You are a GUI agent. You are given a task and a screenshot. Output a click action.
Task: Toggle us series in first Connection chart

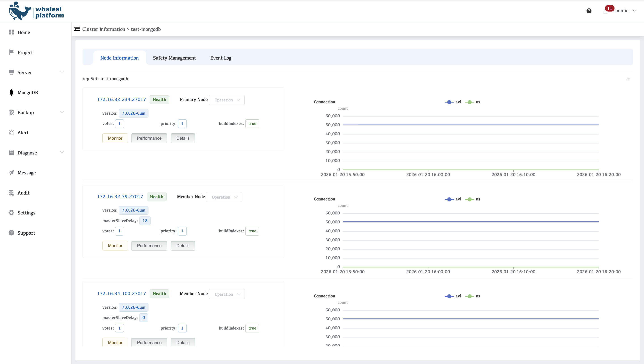click(472, 102)
